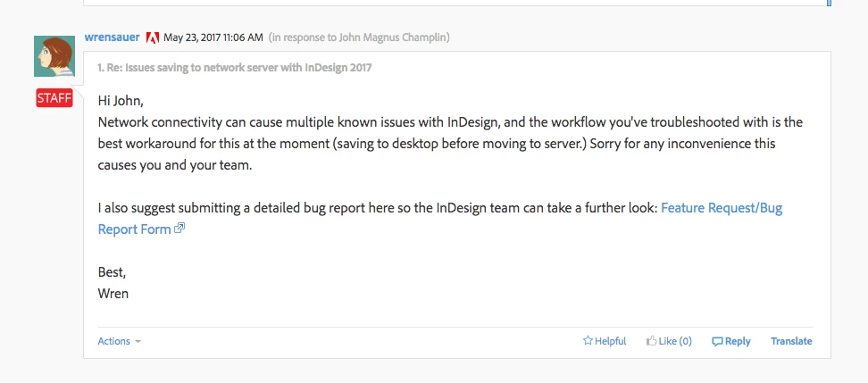Click the red STAFF badge

tap(54, 98)
